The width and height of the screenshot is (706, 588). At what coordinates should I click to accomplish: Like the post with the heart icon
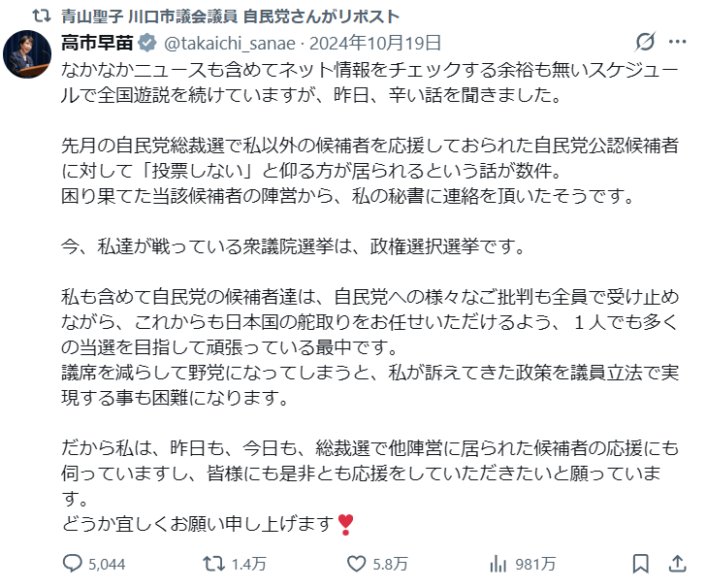(x=356, y=563)
